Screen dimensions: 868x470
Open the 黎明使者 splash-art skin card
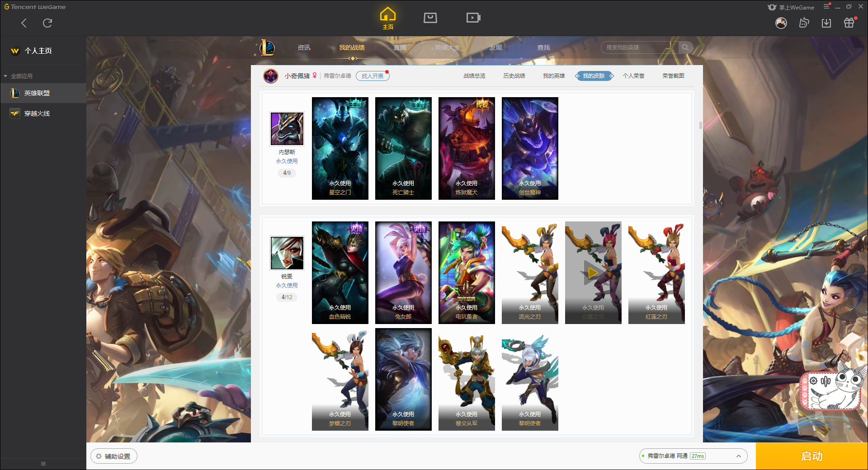click(x=403, y=380)
